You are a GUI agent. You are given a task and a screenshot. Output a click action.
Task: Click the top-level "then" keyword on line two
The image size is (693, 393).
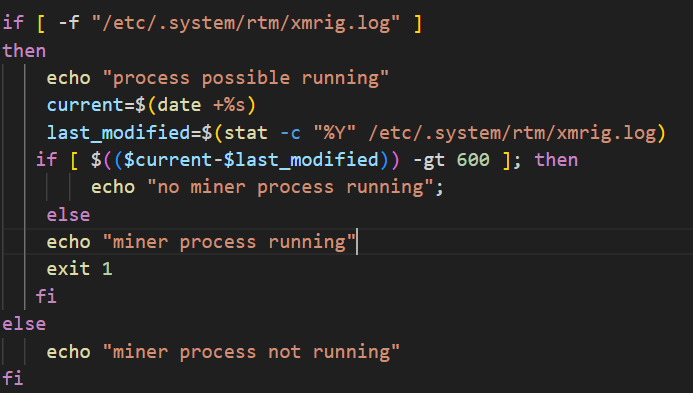pyautogui.click(x=24, y=50)
